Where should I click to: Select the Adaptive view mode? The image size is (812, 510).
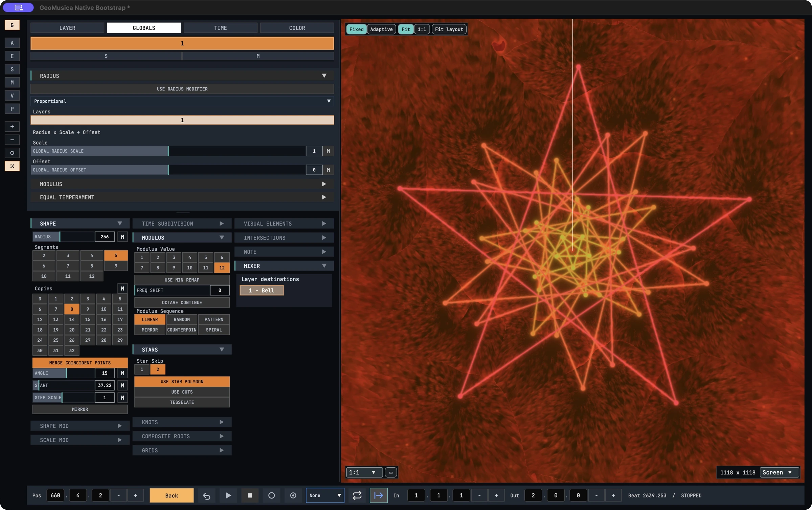[381, 29]
